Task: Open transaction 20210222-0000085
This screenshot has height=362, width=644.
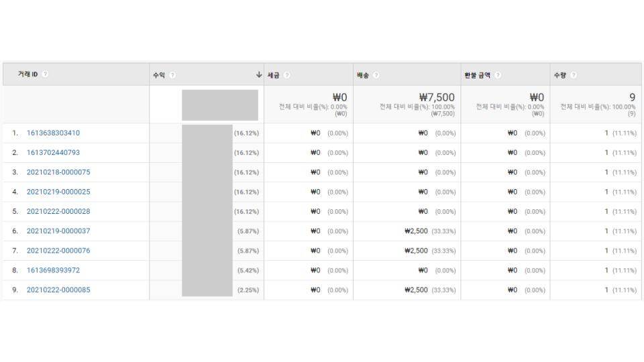Action: point(58,290)
